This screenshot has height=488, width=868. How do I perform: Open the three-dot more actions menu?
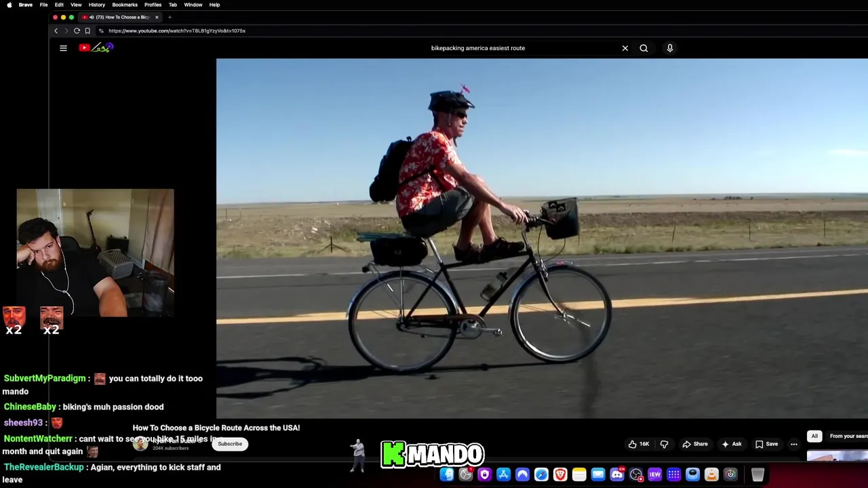794,444
